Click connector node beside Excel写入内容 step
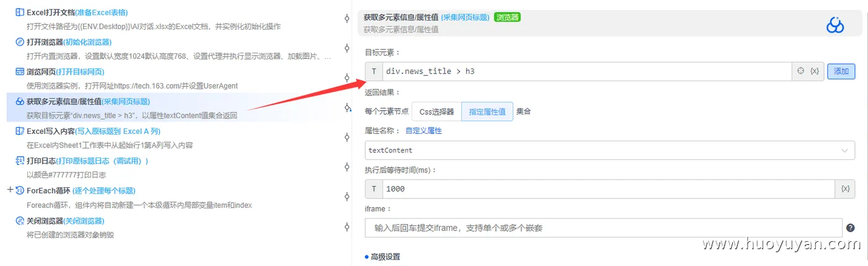This screenshot has height=266, width=868. click(347, 138)
